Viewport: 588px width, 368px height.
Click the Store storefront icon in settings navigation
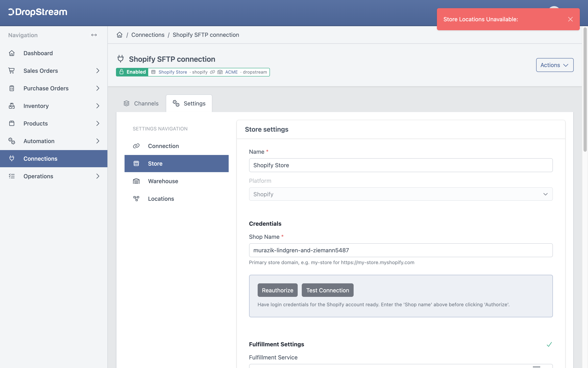pyautogui.click(x=136, y=163)
